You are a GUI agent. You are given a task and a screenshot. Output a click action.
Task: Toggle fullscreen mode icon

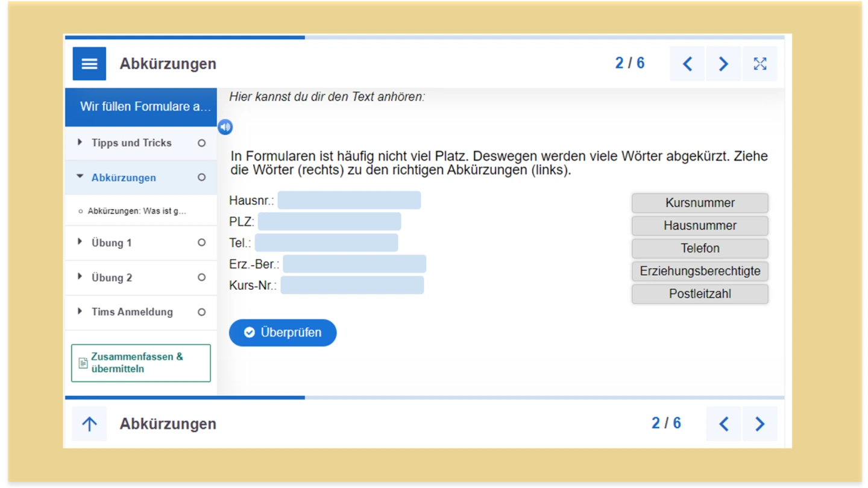[x=759, y=64]
